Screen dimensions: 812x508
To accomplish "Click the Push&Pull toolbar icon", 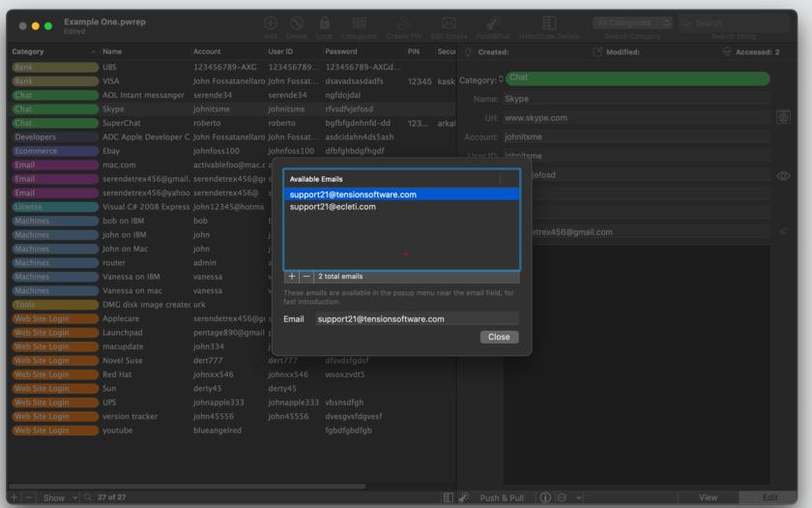I will (492, 23).
